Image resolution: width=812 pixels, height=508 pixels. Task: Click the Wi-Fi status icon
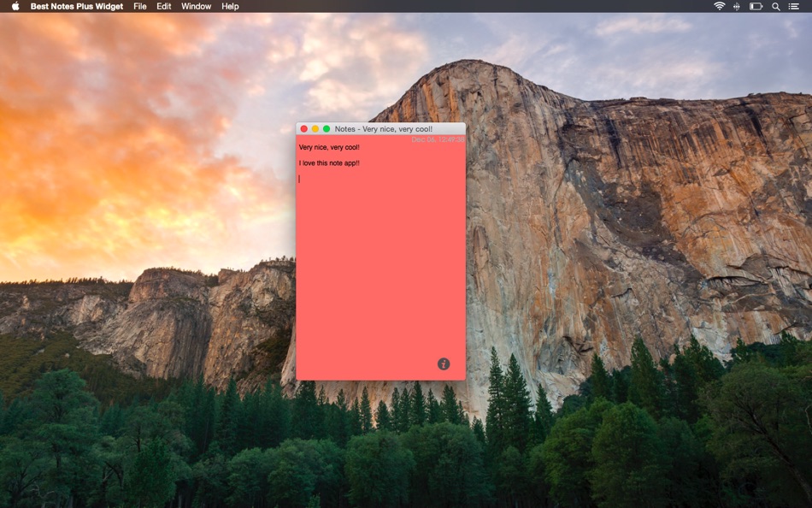[x=720, y=6]
